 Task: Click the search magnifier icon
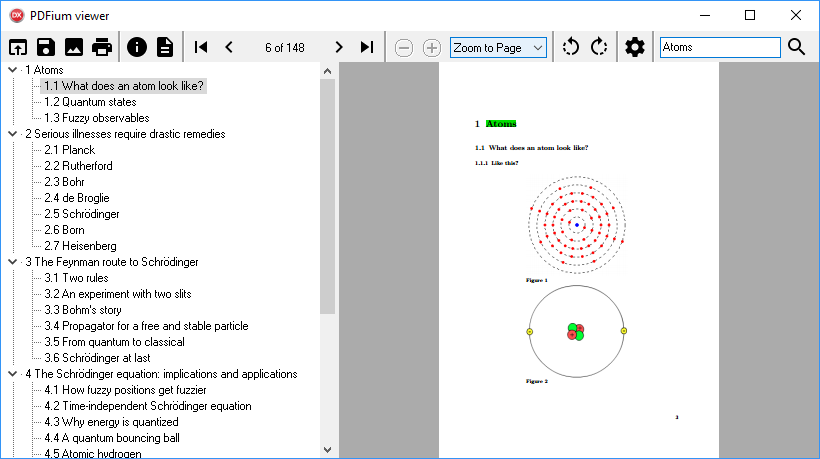(x=797, y=47)
